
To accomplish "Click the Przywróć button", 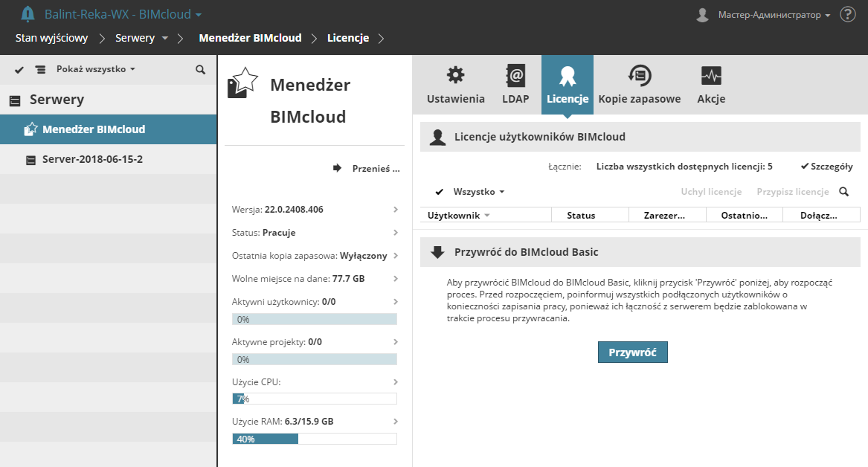I will (x=633, y=352).
